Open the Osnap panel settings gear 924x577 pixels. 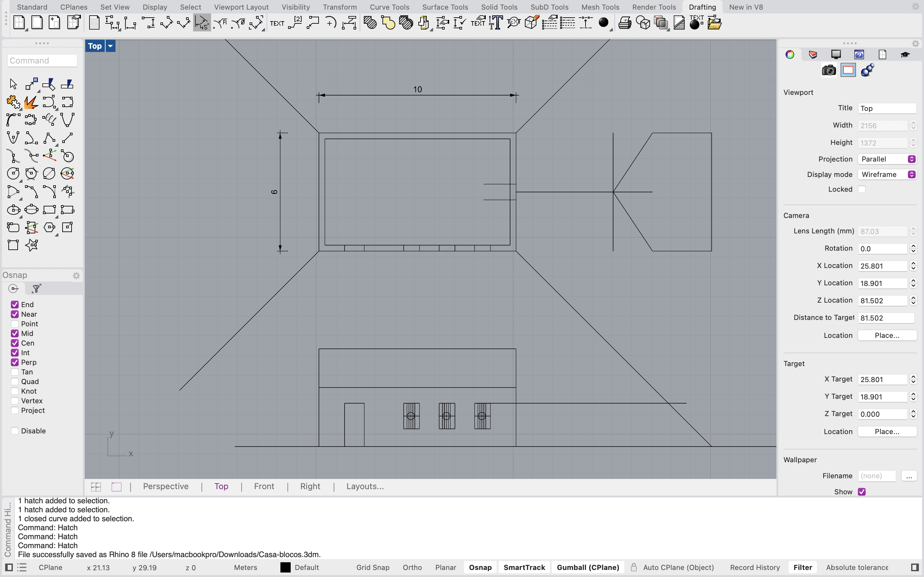[x=76, y=276]
